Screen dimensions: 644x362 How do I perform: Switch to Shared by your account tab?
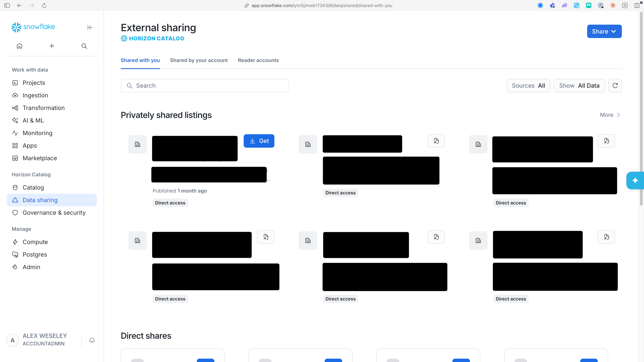tap(199, 60)
